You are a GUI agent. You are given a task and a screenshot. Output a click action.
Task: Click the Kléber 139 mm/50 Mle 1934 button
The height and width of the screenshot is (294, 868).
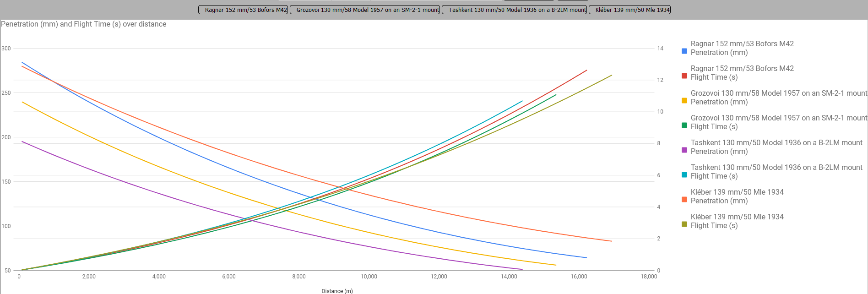[629, 10]
